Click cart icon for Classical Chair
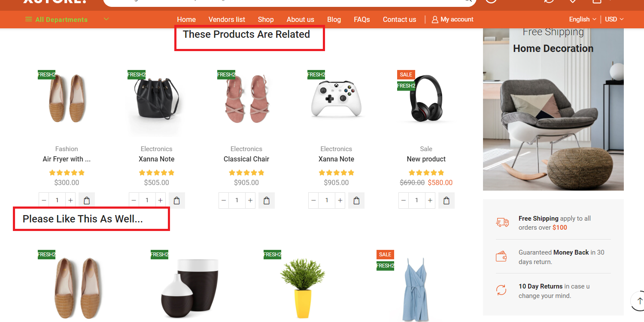This screenshot has width=644, height=322. pyautogui.click(x=267, y=200)
